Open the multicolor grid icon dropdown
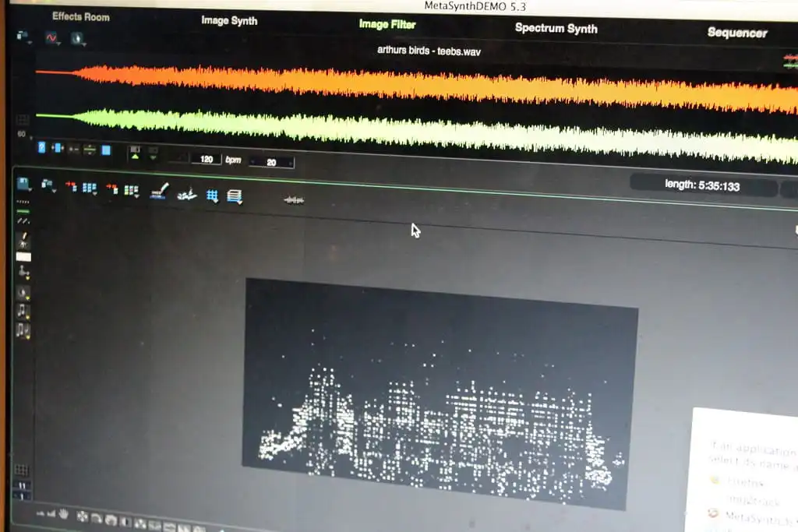Screen dimensions: 798x532 (x=131, y=191)
